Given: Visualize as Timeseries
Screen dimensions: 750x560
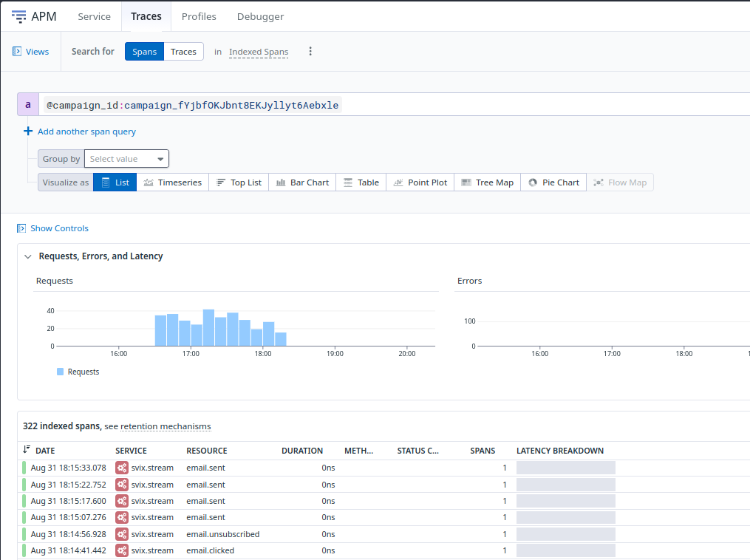Looking at the screenshot, I should click(173, 182).
